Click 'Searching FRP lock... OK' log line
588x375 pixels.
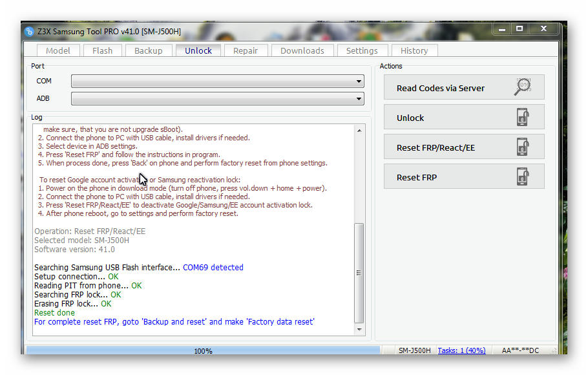78,295
